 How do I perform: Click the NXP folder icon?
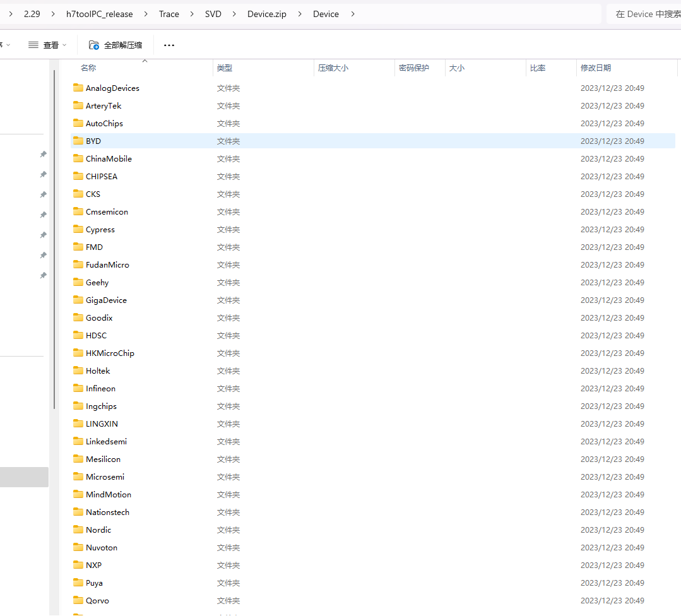click(78, 565)
